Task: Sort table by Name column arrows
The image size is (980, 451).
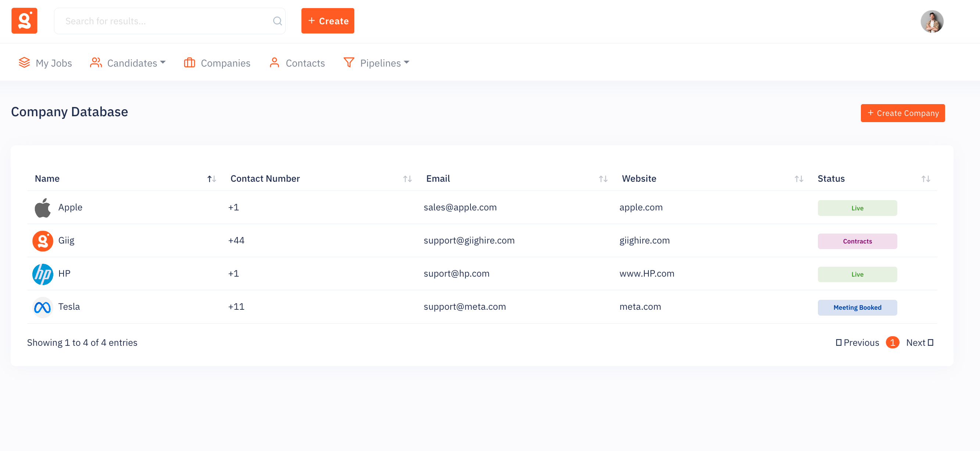Action: click(x=211, y=179)
